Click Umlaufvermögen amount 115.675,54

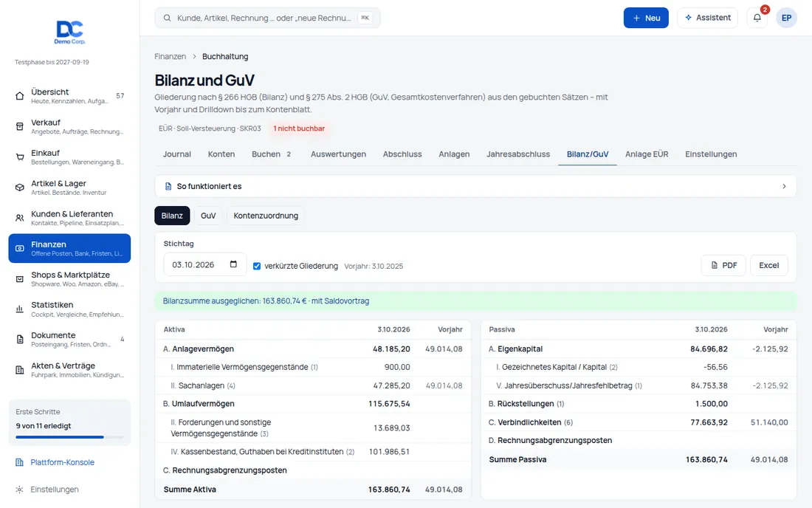tap(389, 404)
